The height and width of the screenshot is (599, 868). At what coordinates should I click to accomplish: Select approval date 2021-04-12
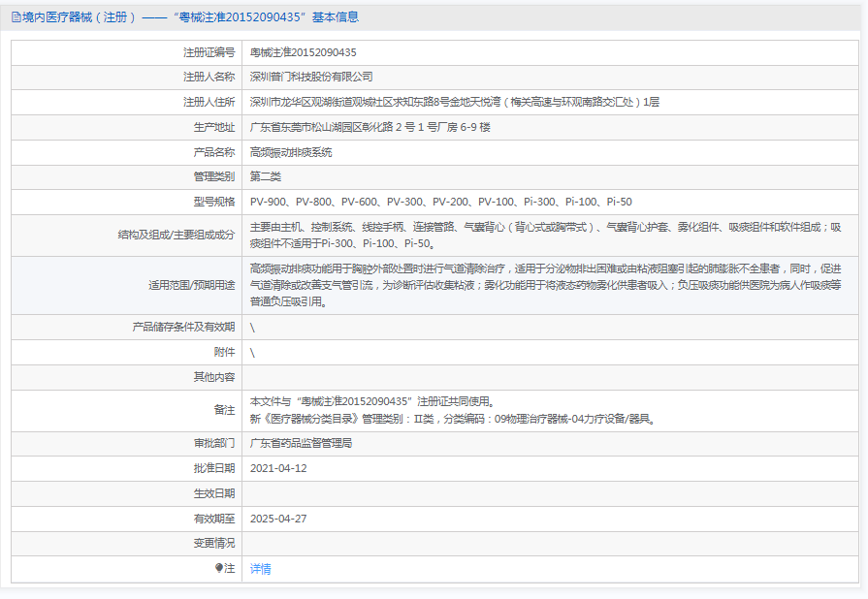coord(278,468)
